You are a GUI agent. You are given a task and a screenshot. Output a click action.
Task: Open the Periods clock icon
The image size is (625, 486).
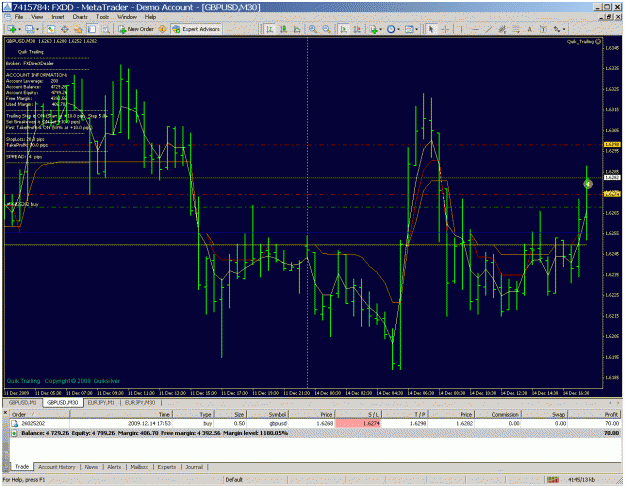(x=391, y=29)
